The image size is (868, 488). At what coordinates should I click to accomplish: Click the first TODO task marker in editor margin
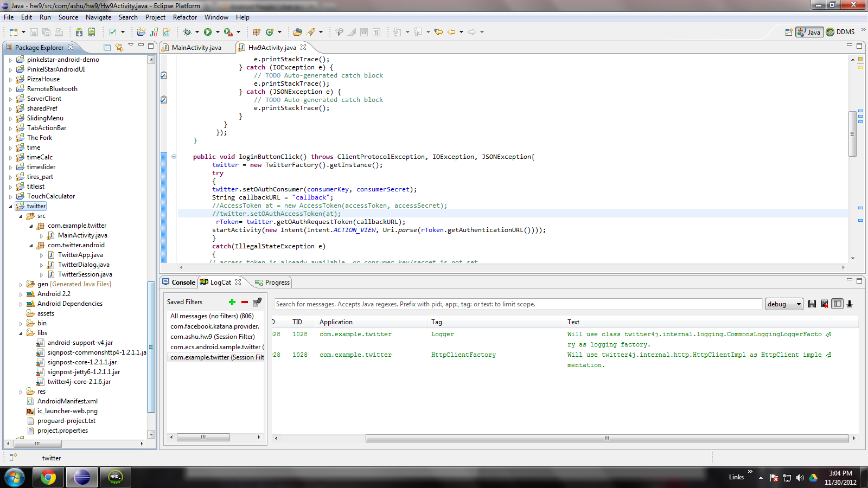click(164, 75)
